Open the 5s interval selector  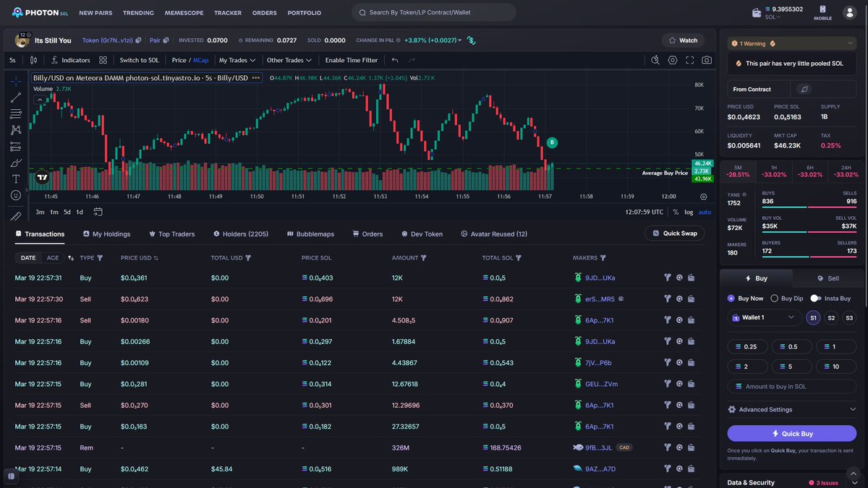click(x=12, y=60)
